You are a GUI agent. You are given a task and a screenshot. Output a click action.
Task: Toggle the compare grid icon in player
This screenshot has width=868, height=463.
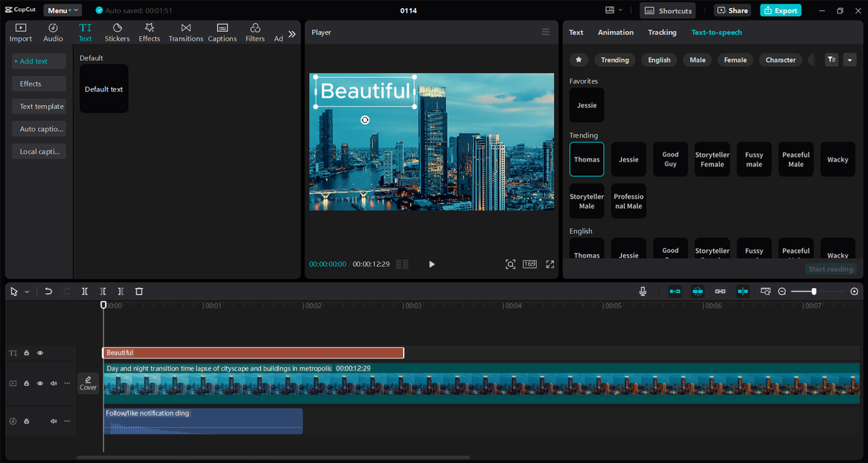tap(402, 264)
